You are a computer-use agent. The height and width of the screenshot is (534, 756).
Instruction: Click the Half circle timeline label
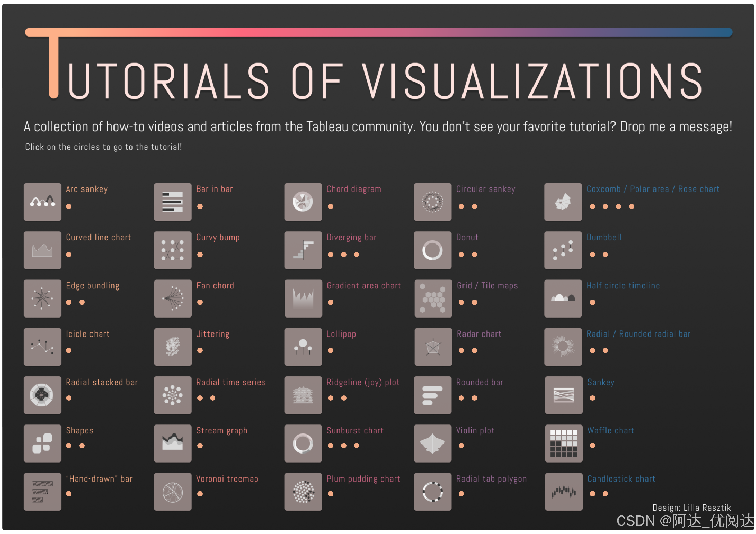(623, 286)
